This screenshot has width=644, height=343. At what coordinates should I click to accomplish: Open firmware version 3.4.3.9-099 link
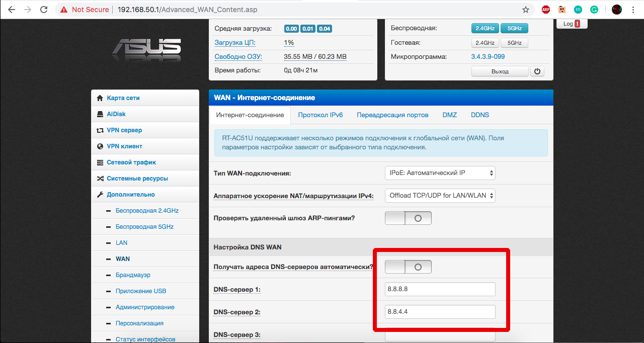click(x=488, y=57)
